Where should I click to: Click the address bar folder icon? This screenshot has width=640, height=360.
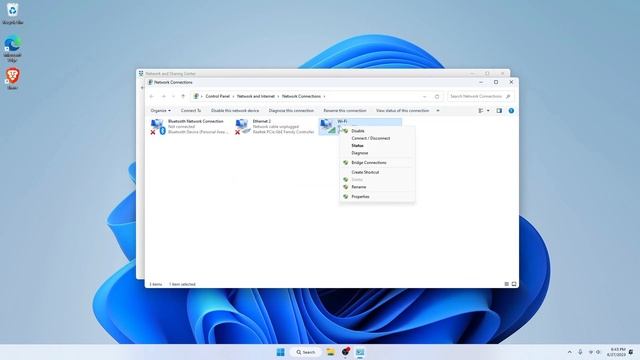(x=196, y=96)
